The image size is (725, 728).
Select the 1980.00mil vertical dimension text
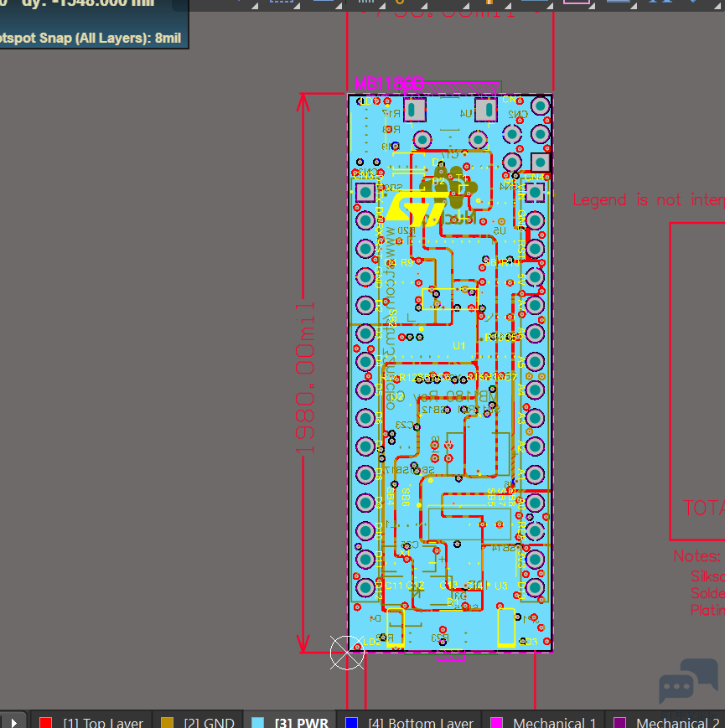pos(307,377)
